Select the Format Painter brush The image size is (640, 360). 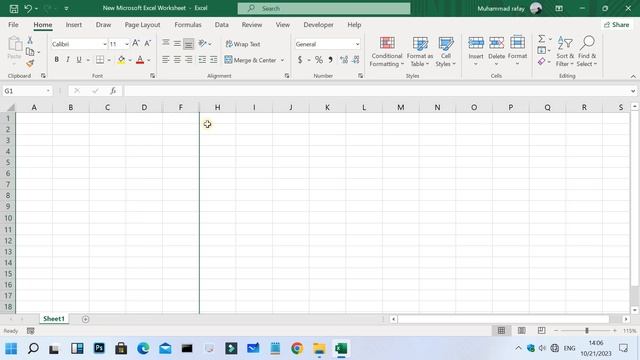30,63
